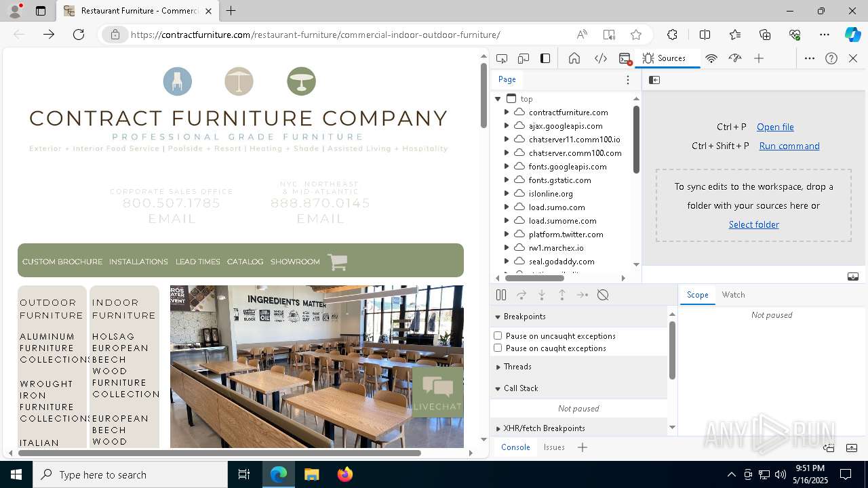
Task: Pause script execution button
Action: [x=501, y=295]
